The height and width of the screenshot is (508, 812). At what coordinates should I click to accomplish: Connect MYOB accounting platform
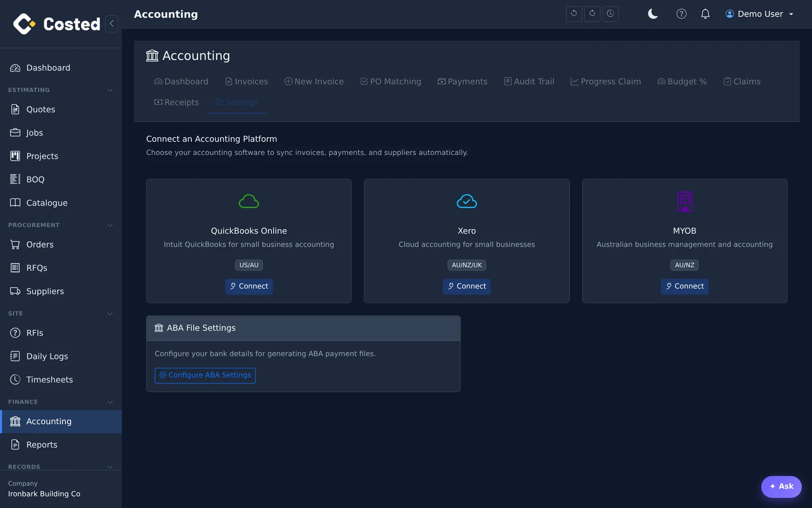click(685, 287)
